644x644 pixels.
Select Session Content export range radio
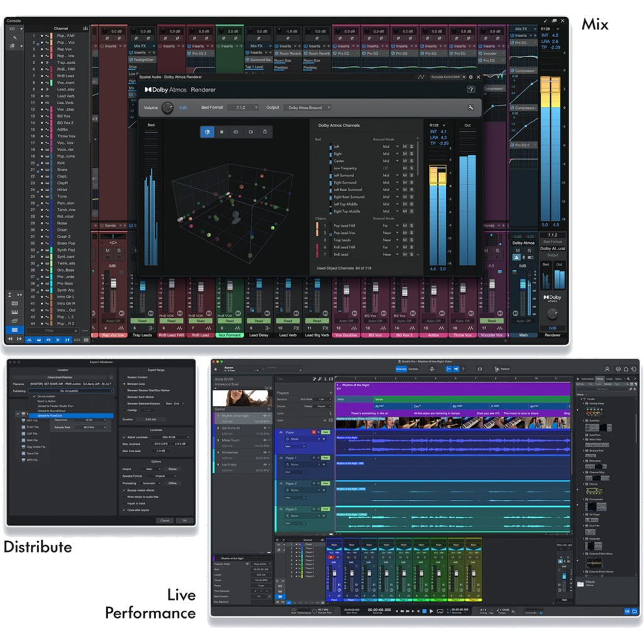(x=125, y=377)
